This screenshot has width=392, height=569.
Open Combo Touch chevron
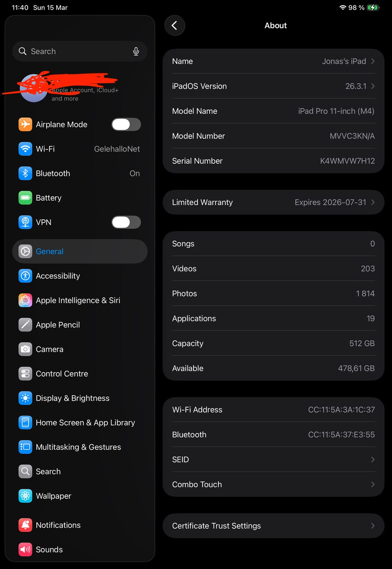point(373,484)
